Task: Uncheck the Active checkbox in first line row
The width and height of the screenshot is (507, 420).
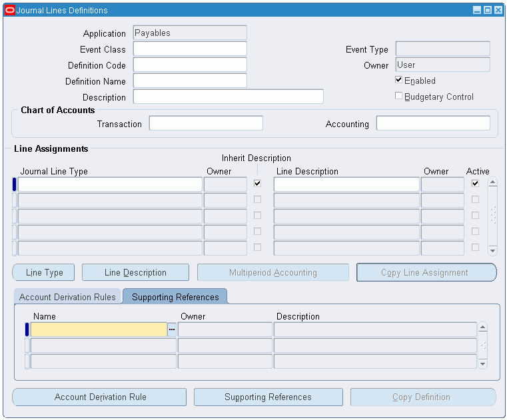Action: coord(475,184)
